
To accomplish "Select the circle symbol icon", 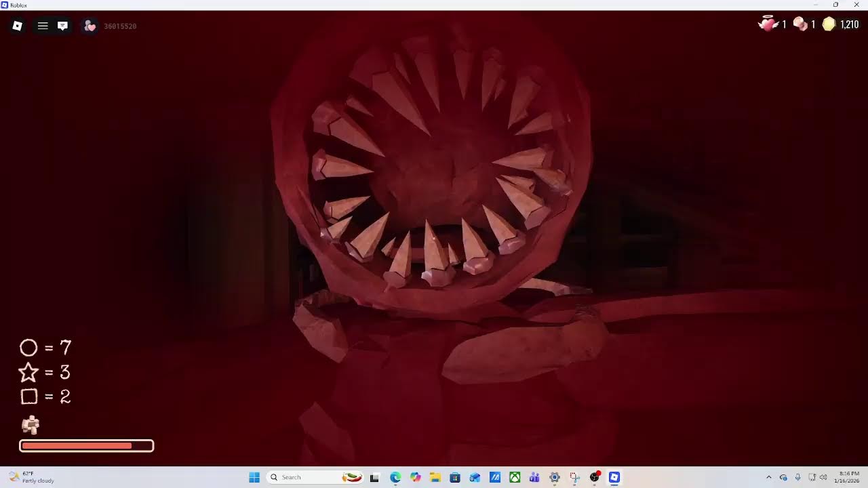I will [28, 348].
